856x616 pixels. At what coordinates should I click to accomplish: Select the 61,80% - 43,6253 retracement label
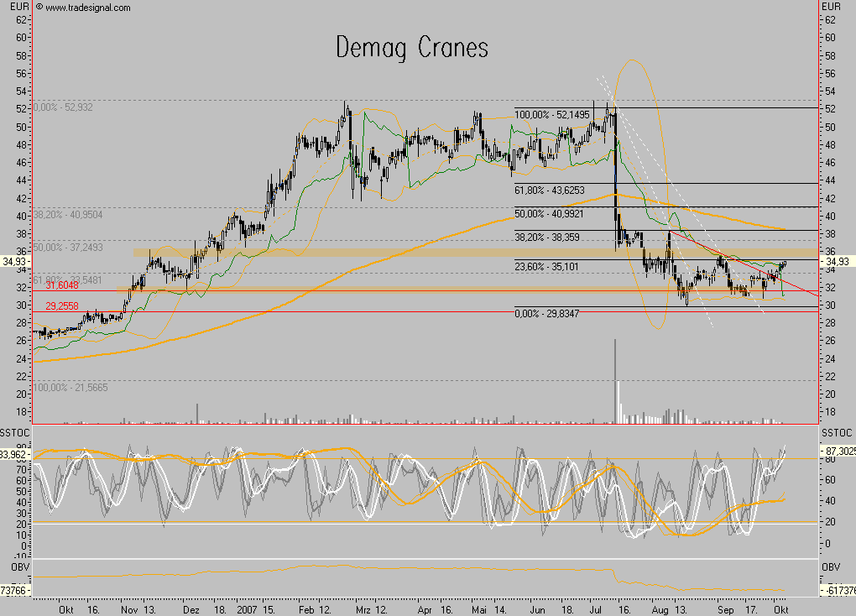(x=557, y=191)
